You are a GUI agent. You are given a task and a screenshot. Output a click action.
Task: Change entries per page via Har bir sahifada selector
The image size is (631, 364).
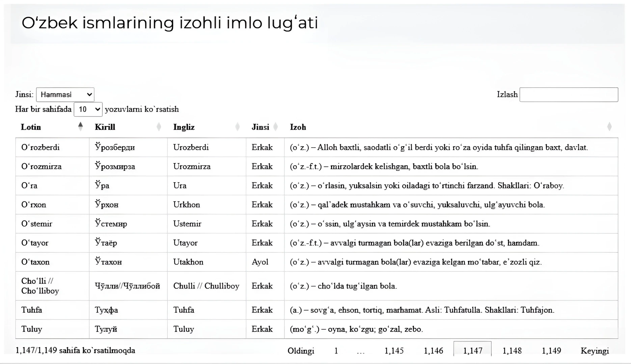click(x=88, y=109)
